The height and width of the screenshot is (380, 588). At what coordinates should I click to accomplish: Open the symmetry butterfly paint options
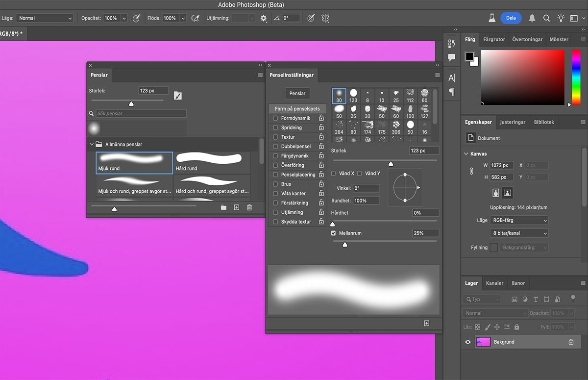tap(325, 18)
